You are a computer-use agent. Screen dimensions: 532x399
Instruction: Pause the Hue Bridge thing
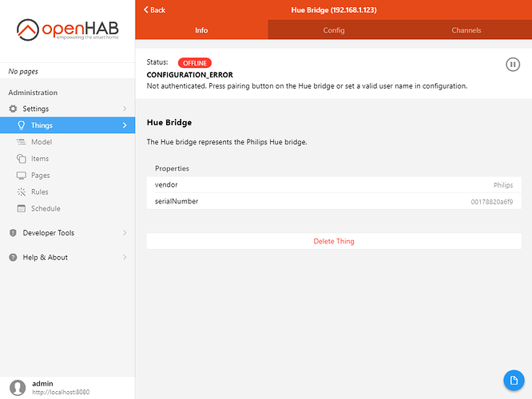click(513, 65)
